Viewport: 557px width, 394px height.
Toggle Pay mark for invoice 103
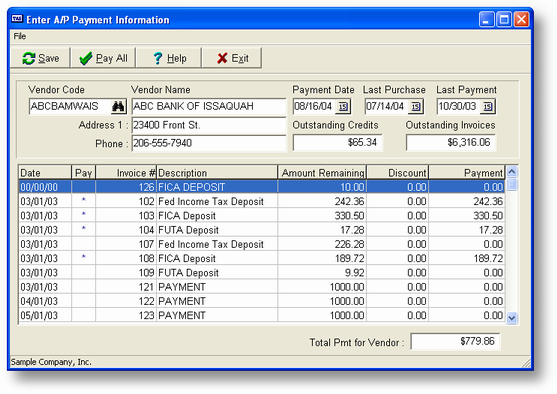pyautogui.click(x=83, y=215)
